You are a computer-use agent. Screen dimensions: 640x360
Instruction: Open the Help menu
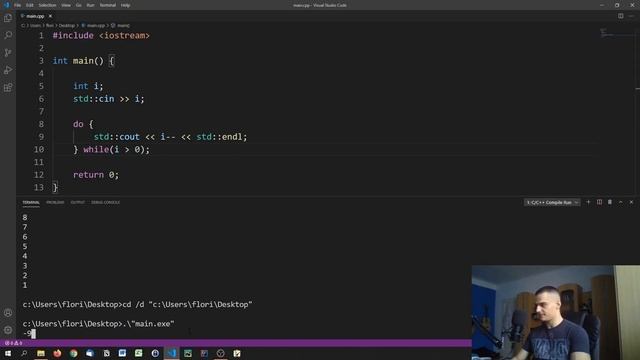(125, 5)
